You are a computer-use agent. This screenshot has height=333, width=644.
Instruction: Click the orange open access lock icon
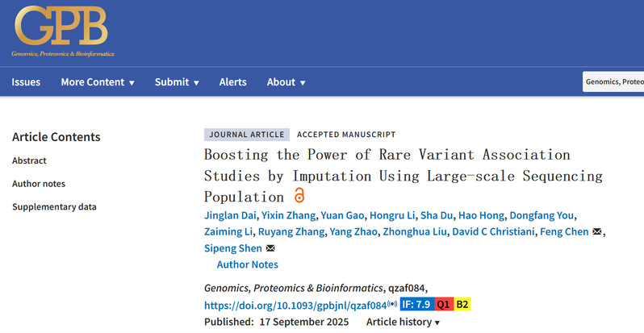(x=299, y=195)
